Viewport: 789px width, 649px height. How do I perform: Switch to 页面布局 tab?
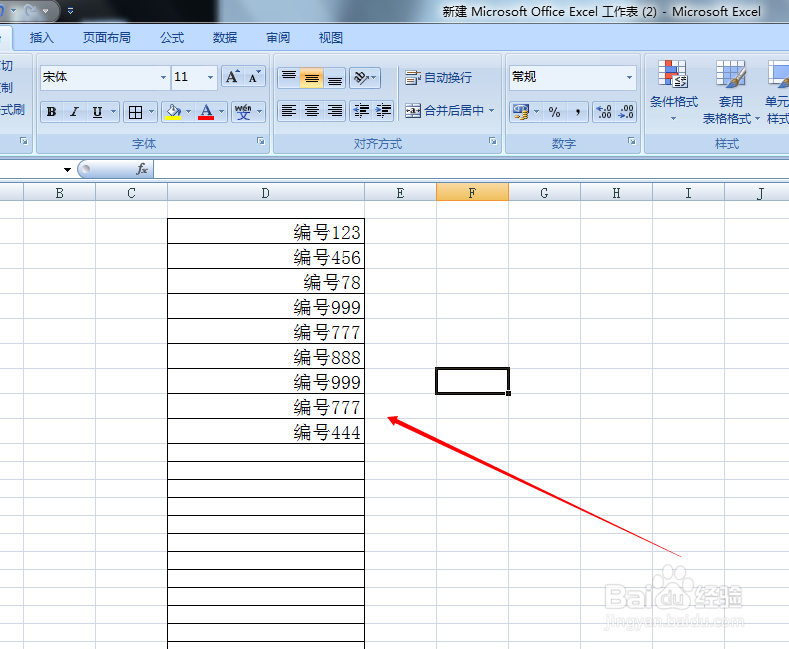coord(107,38)
